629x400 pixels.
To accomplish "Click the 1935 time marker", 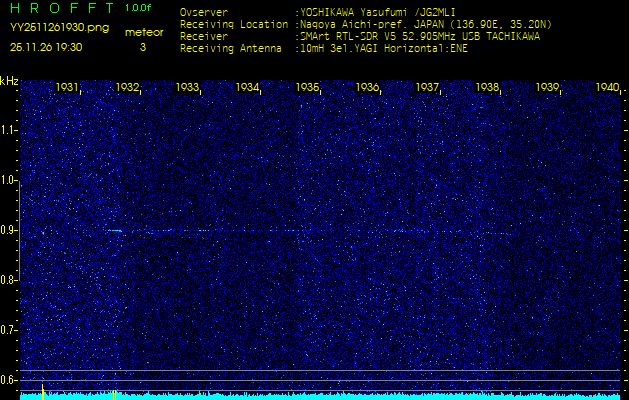I will click(x=307, y=88).
